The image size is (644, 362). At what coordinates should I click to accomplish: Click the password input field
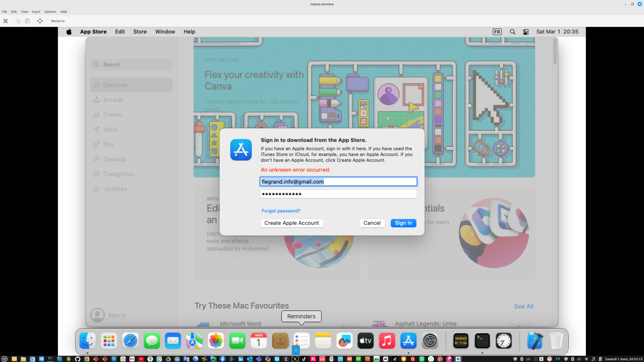(x=338, y=194)
